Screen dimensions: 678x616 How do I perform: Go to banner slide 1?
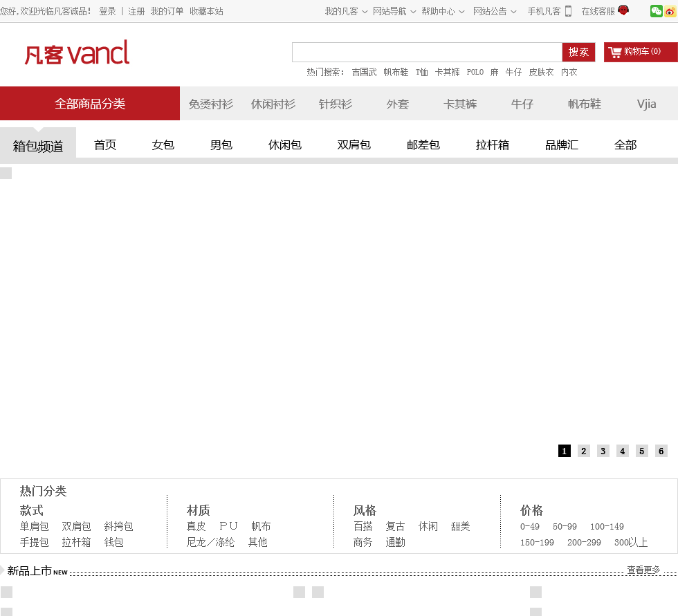pyautogui.click(x=565, y=451)
